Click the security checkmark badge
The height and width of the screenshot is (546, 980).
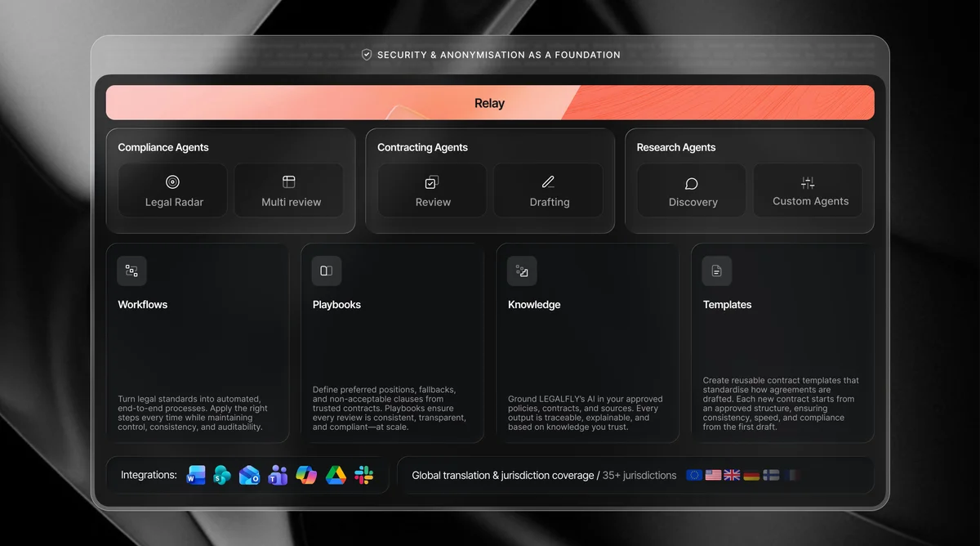[367, 55]
